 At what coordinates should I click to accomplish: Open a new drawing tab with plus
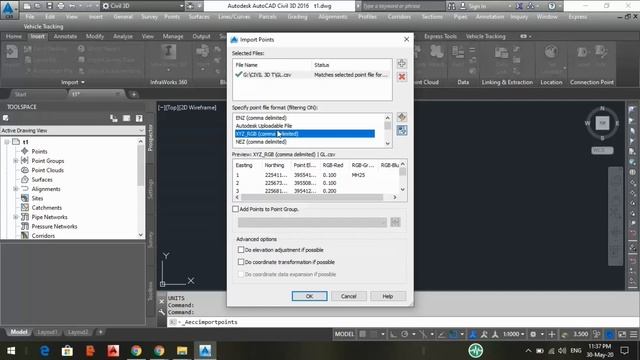click(x=133, y=94)
